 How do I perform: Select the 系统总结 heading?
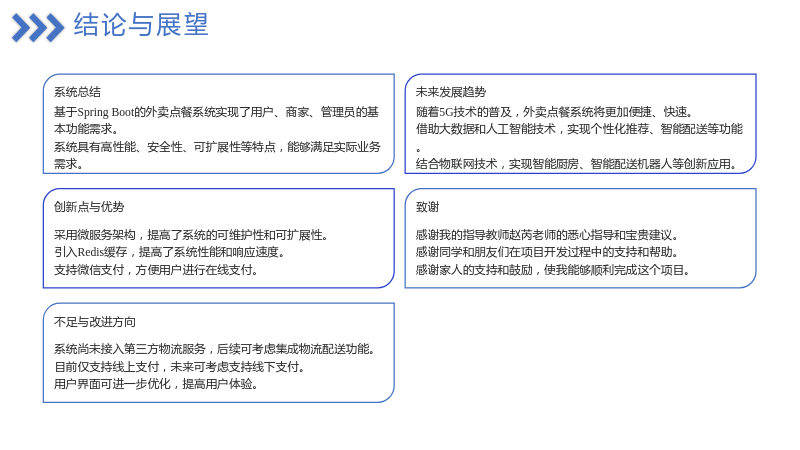point(78,92)
